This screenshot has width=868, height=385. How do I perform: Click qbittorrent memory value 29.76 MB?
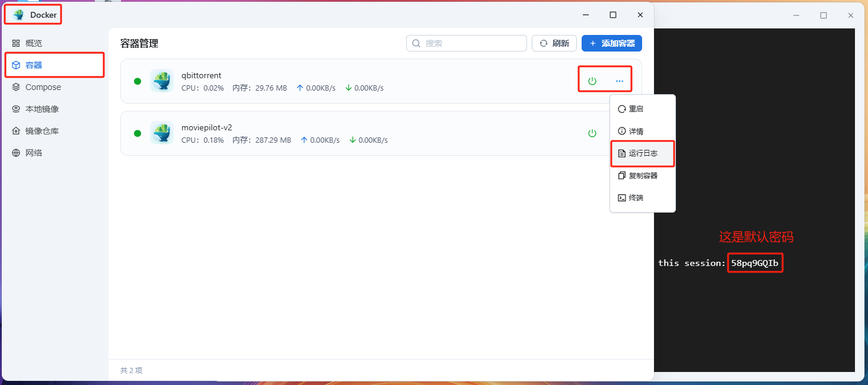[x=271, y=88]
